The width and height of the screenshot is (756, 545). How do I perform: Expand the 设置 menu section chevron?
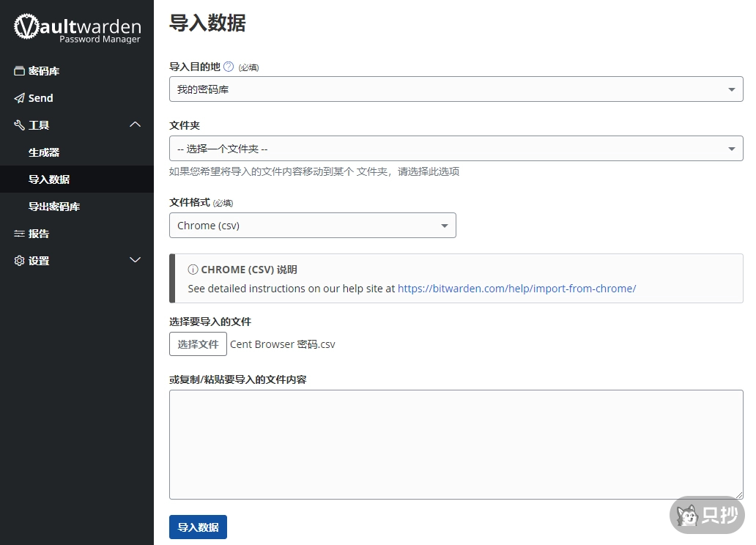click(135, 261)
